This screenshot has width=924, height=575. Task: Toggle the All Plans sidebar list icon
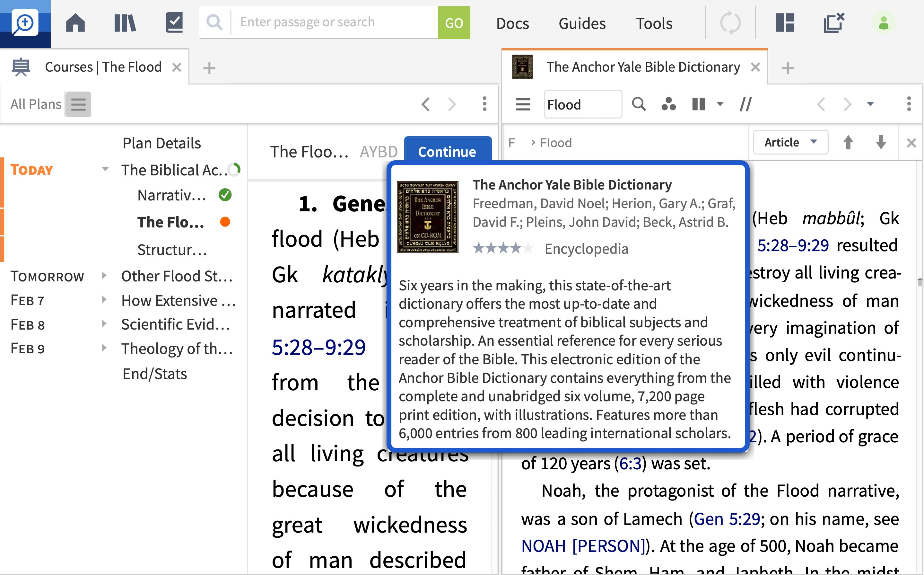tap(78, 104)
